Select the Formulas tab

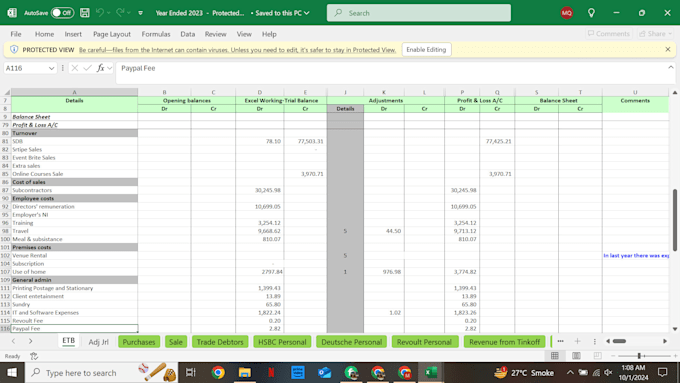[156, 34]
